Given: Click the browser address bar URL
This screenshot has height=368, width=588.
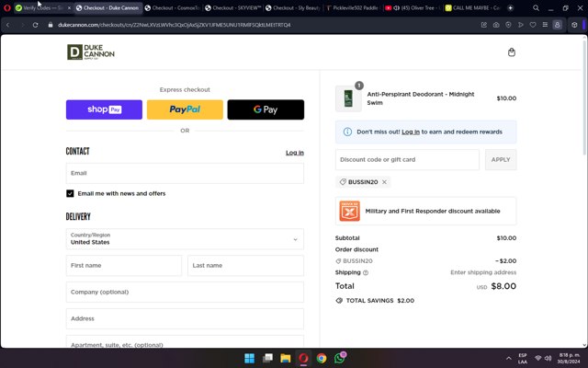Looking at the screenshot, I should [x=175, y=25].
